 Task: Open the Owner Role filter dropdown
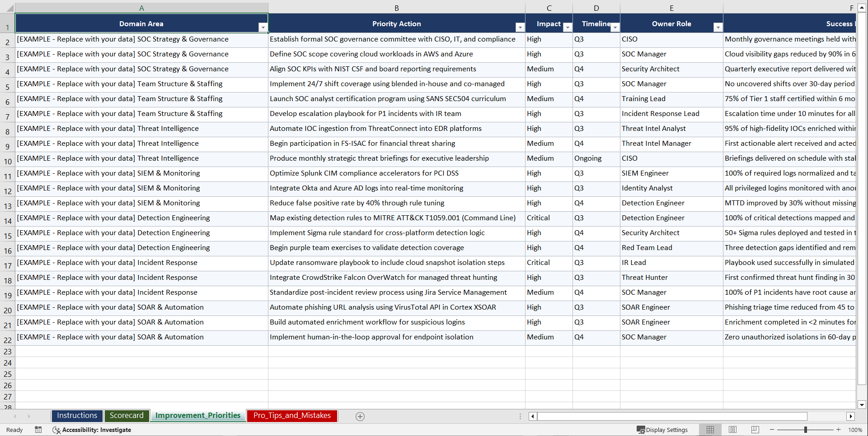click(718, 28)
